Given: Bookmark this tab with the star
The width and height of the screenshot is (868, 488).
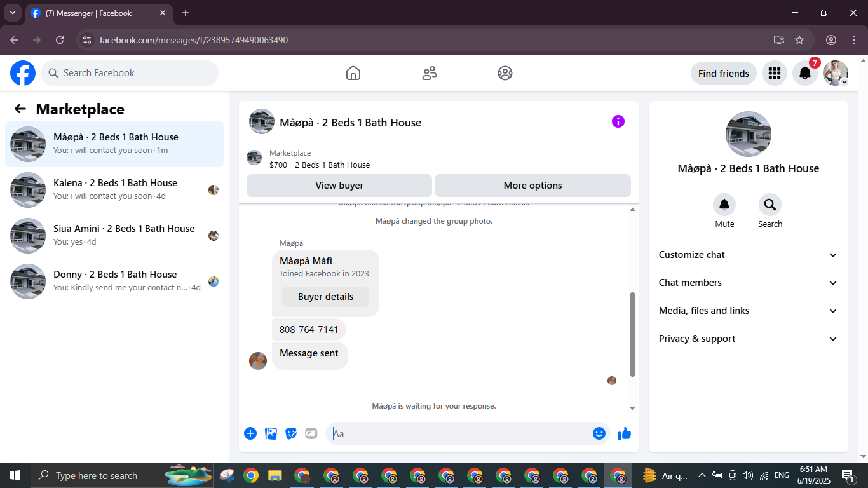Looking at the screenshot, I should pos(799,40).
